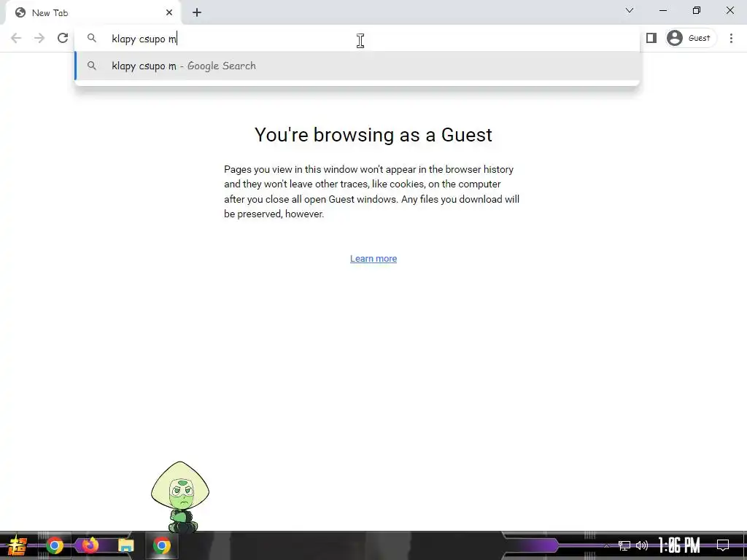Screen dimensions: 747x560
Task: Click the green Peridot desktop character
Action: 180,497
